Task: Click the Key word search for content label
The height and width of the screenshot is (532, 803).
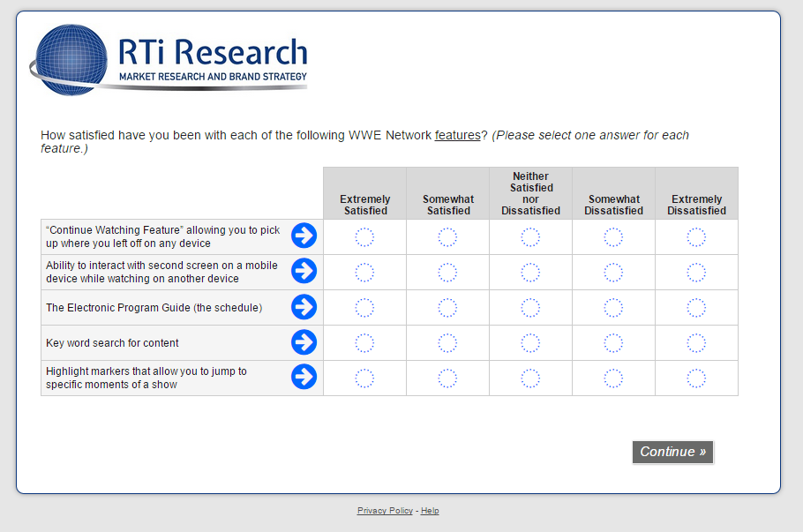Action: click(x=112, y=343)
